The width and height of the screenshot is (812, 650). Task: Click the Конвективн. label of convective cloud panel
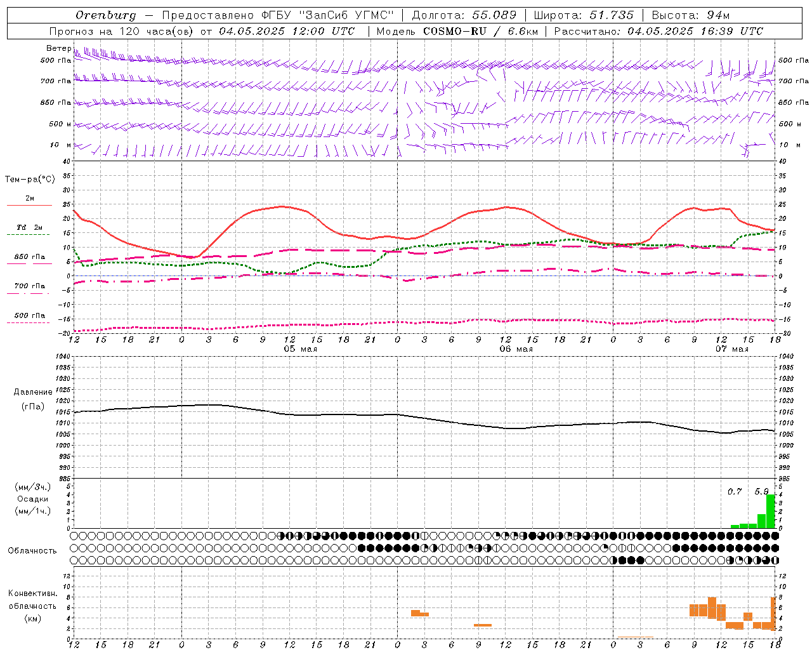point(33,594)
